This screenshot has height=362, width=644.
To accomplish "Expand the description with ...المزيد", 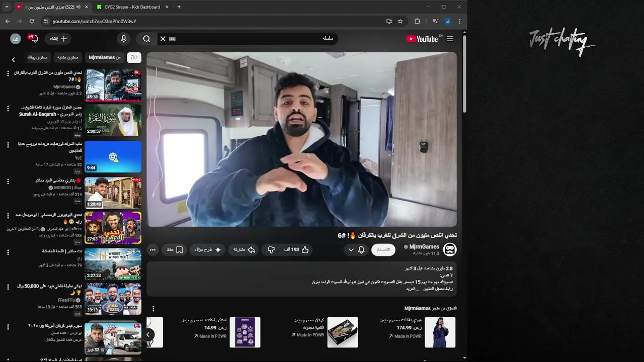I will pos(413,289).
